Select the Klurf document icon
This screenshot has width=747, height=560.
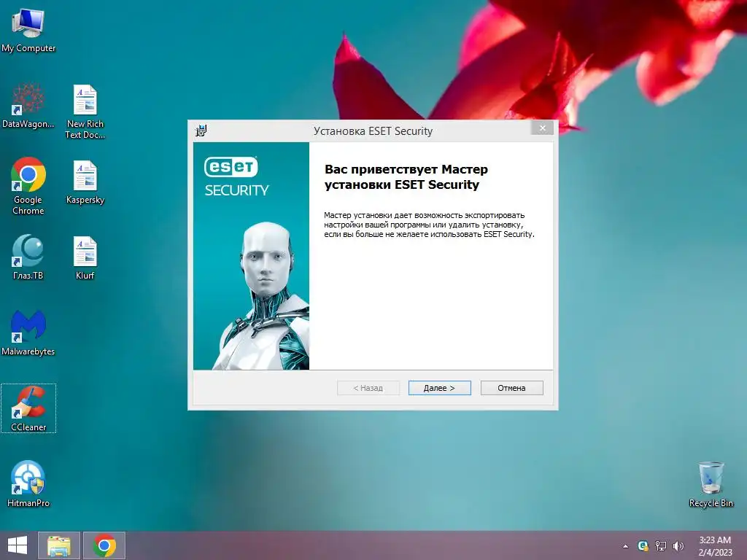(x=85, y=257)
